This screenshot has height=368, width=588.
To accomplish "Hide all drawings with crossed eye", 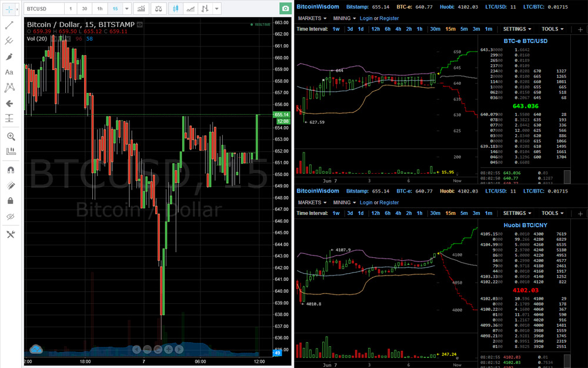I will tap(11, 216).
